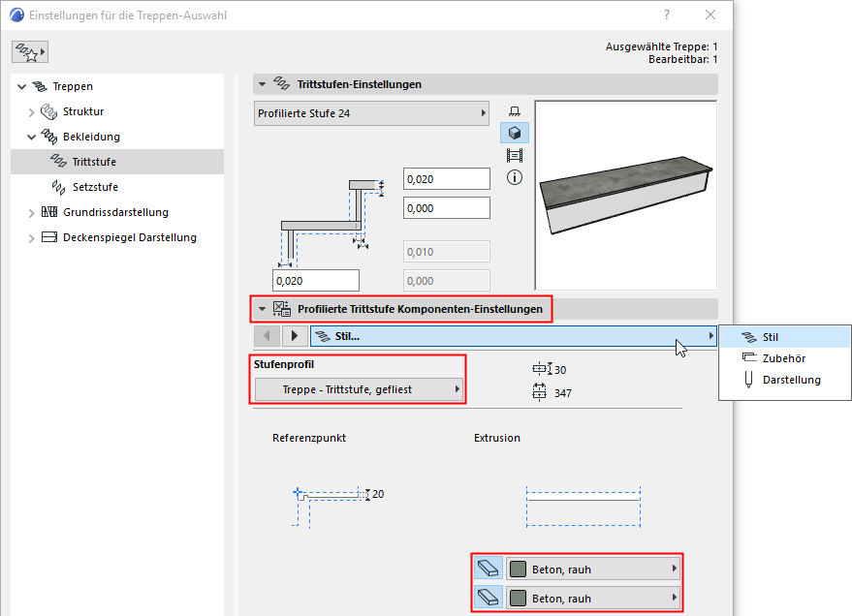
Task: Select the 3D view preview icon
Action: tap(515, 133)
